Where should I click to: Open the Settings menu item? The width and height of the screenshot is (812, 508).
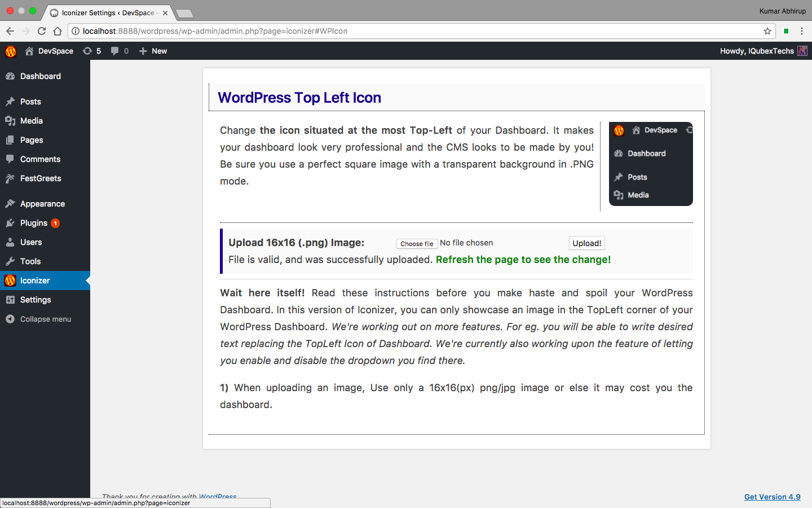pos(45,300)
